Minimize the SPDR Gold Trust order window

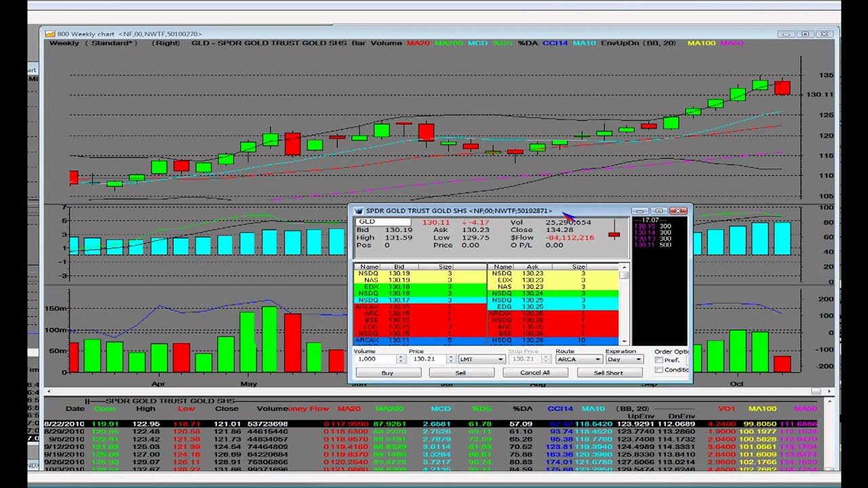pos(640,211)
